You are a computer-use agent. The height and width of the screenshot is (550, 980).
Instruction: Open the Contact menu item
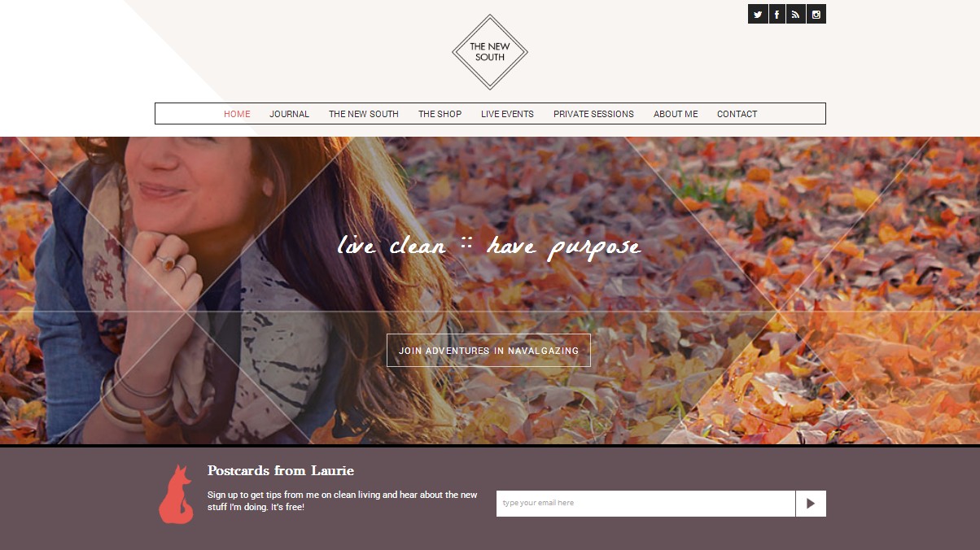pyautogui.click(x=737, y=114)
